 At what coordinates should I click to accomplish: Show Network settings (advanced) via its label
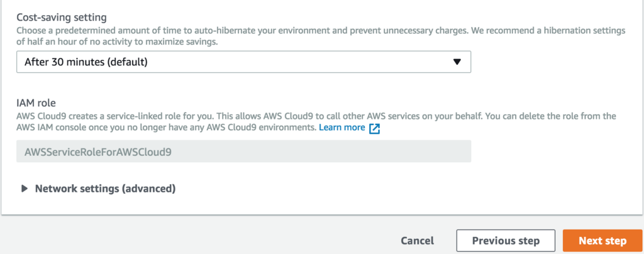click(x=105, y=188)
